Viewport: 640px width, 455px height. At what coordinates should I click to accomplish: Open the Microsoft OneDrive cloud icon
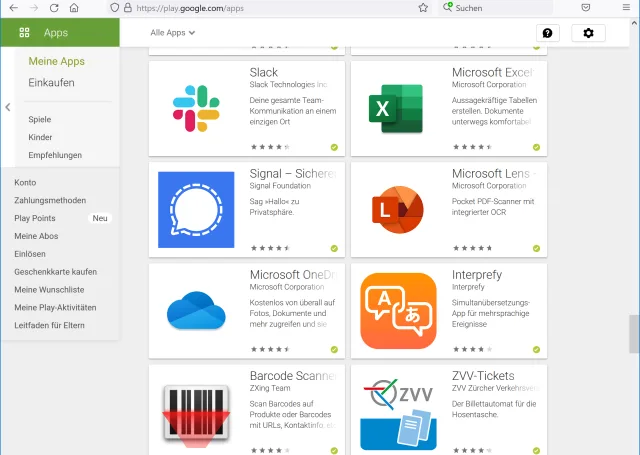(x=197, y=311)
